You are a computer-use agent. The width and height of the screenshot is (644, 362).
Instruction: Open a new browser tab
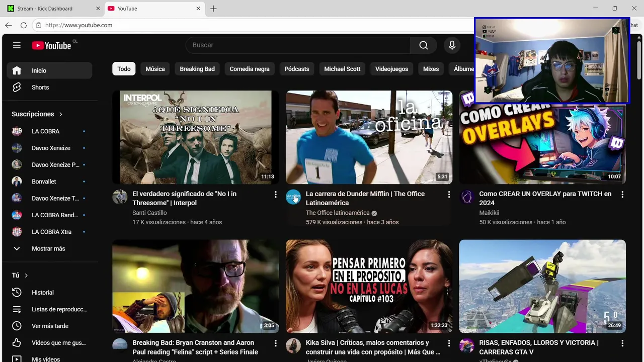(x=213, y=9)
